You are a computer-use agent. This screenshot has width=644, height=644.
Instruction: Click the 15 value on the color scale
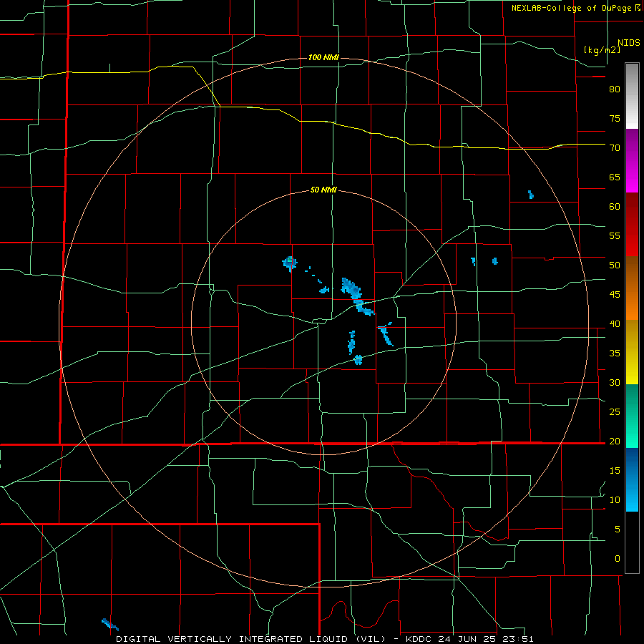click(x=615, y=470)
